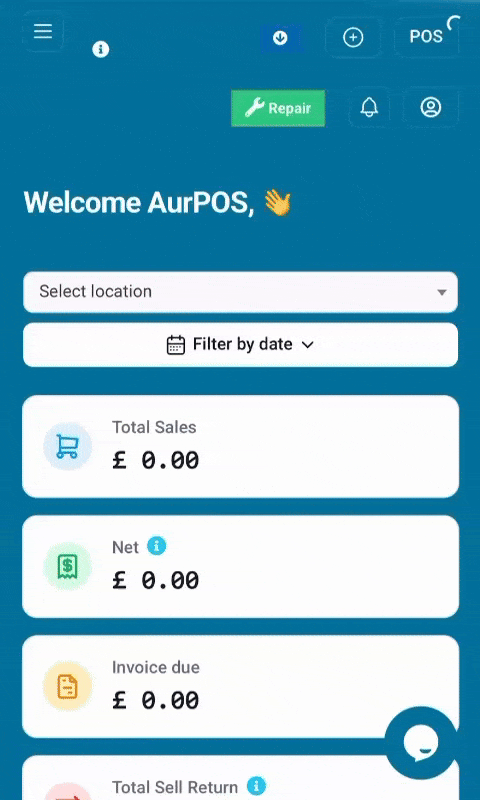This screenshot has height=800, width=480.
Task: Open the user profile icon
Action: pyautogui.click(x=431, y=107)
